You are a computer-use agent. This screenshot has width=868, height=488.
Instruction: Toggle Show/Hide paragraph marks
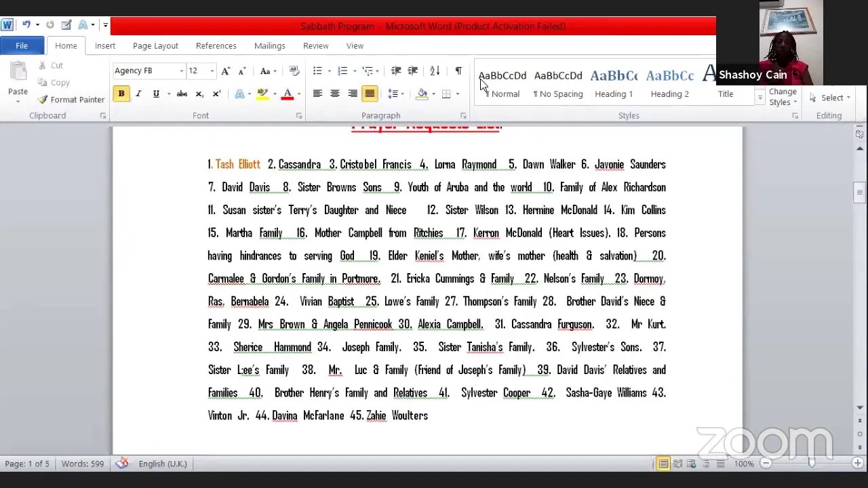(x=458, y=70)
